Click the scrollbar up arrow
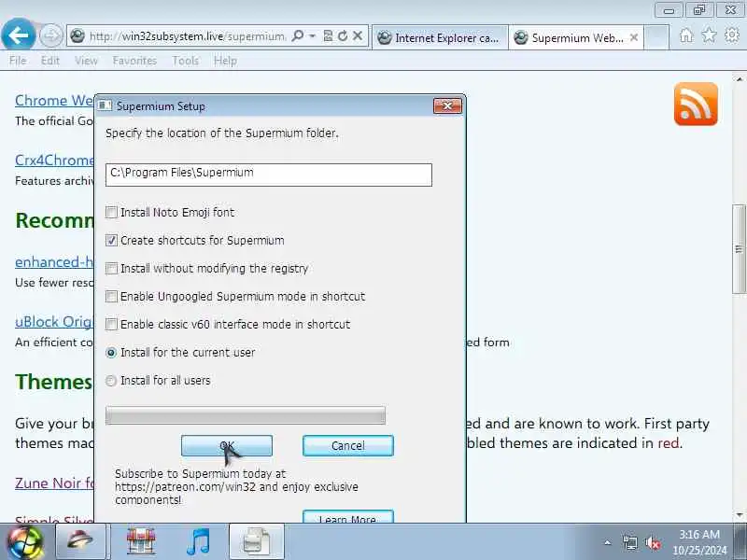The height and width of the screenshot is (560, 747). tap(739, 79)
